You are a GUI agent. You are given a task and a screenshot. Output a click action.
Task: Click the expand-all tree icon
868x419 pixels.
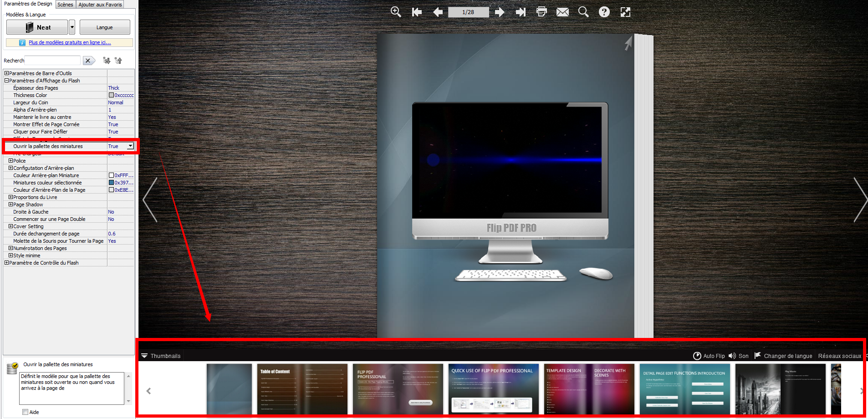coord(107,61)
